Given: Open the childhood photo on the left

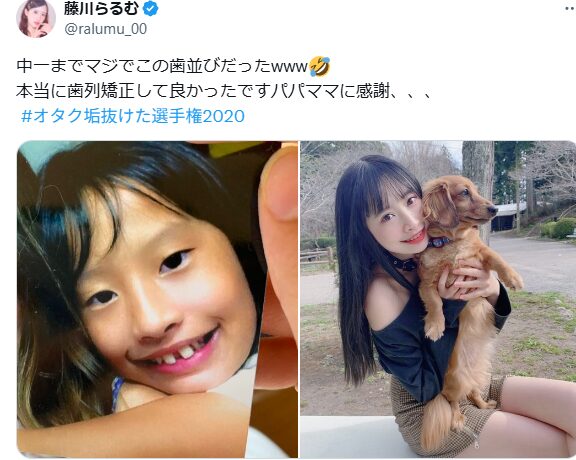Looking at the screenshot, I should [157, 299].
